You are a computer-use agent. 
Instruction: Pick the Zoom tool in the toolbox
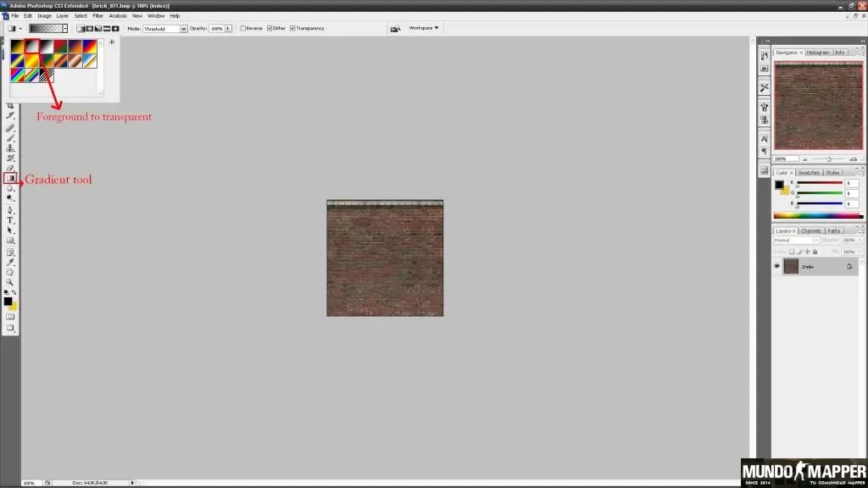[x=10, y=282]
